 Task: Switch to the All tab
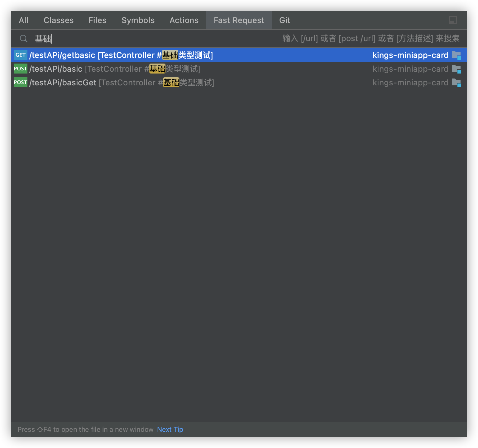23,20
